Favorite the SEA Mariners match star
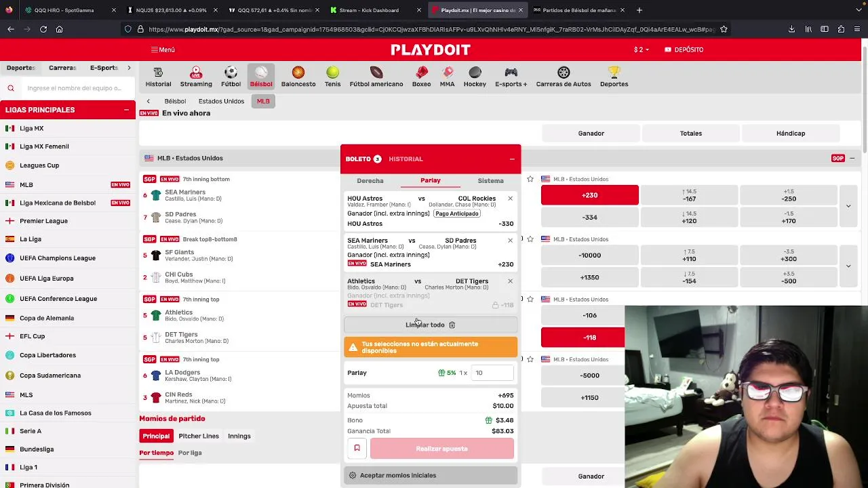 pos(530,179)
